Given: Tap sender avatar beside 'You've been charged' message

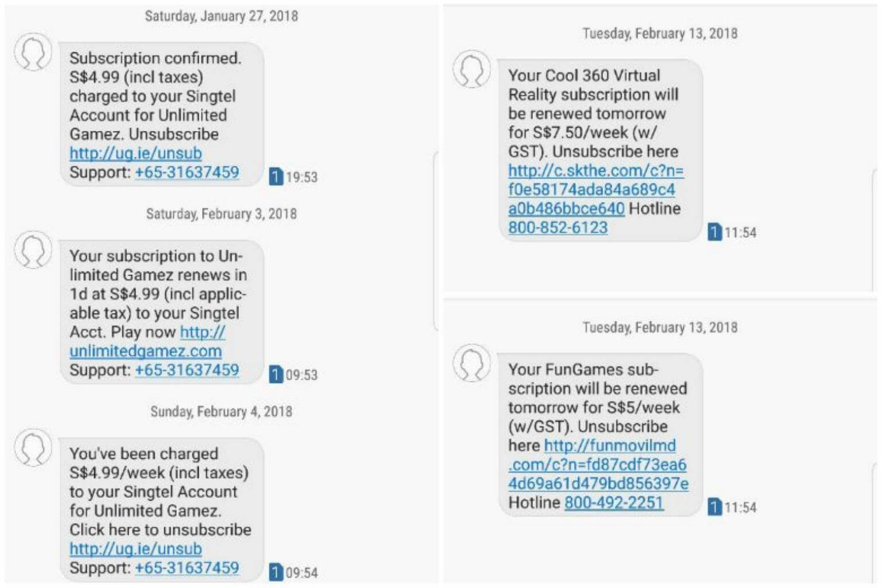Looking at the screenshot, I should click(33, 447).
